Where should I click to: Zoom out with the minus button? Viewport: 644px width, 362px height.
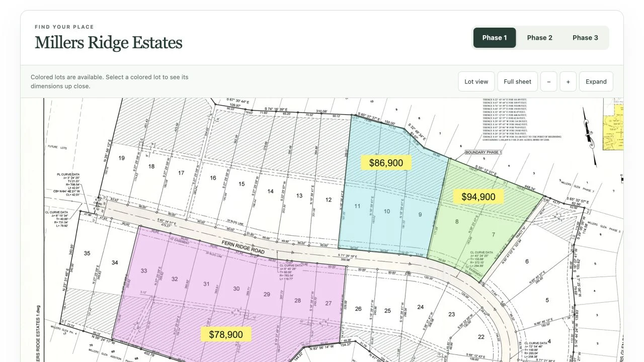548,81
